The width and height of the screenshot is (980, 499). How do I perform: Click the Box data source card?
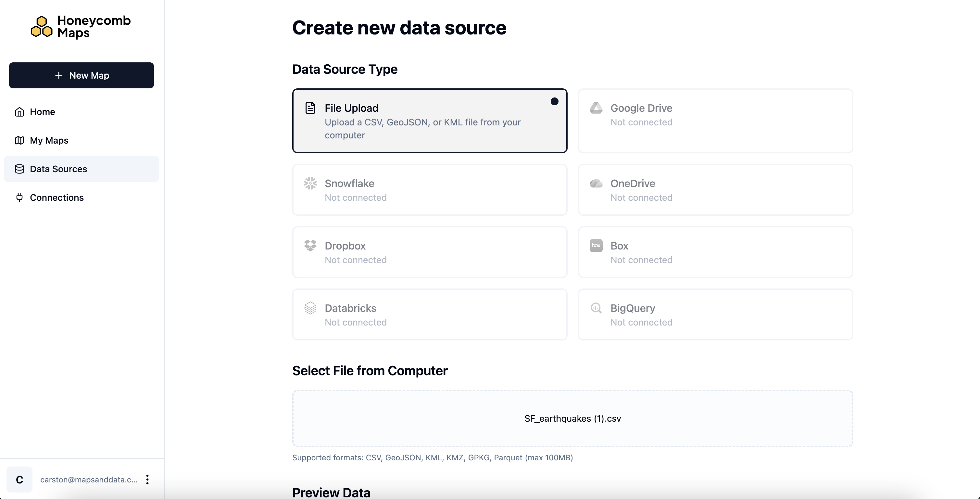pyautogui.click(x=716, y=252)
